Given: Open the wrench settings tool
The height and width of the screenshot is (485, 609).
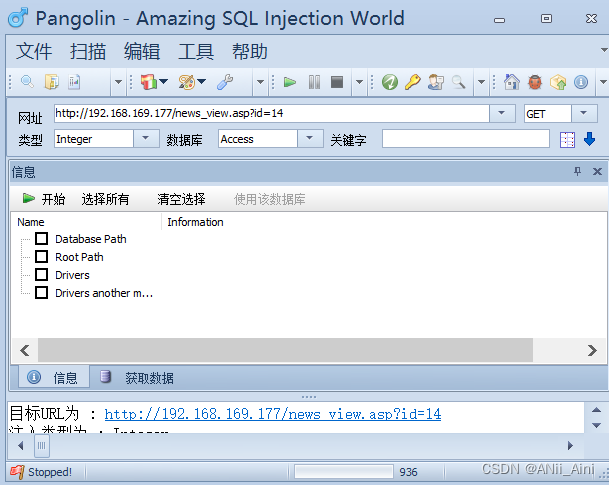Looking at the screenshot, I should (225, 82).
